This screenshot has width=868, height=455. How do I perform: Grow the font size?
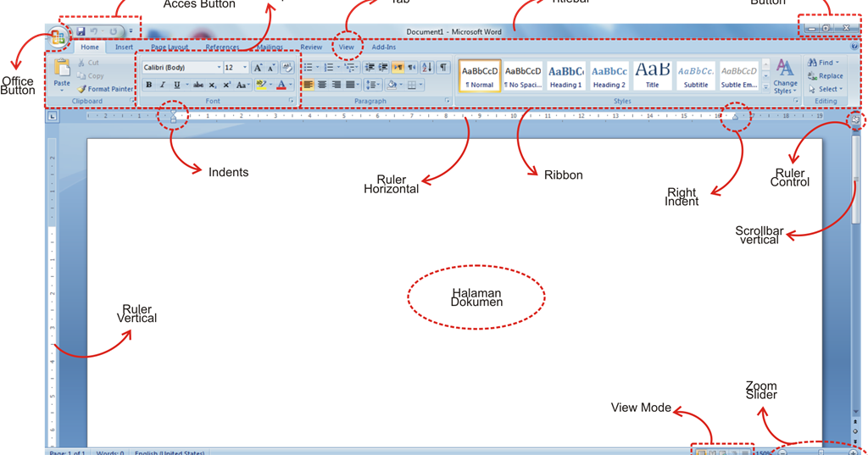coord(258,68)
